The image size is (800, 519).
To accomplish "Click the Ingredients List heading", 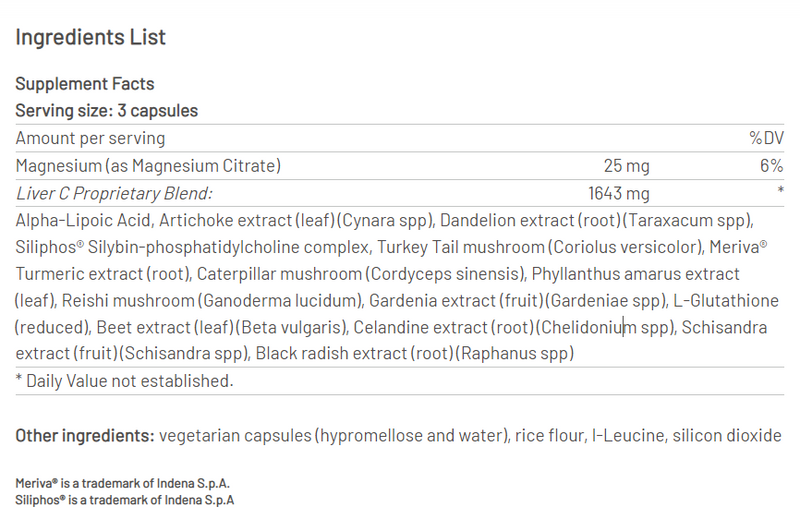I will (x=90, y=38).
